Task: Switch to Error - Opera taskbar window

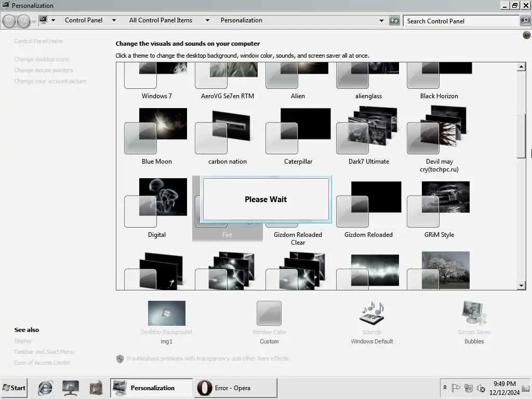Action: click(236, 388)
